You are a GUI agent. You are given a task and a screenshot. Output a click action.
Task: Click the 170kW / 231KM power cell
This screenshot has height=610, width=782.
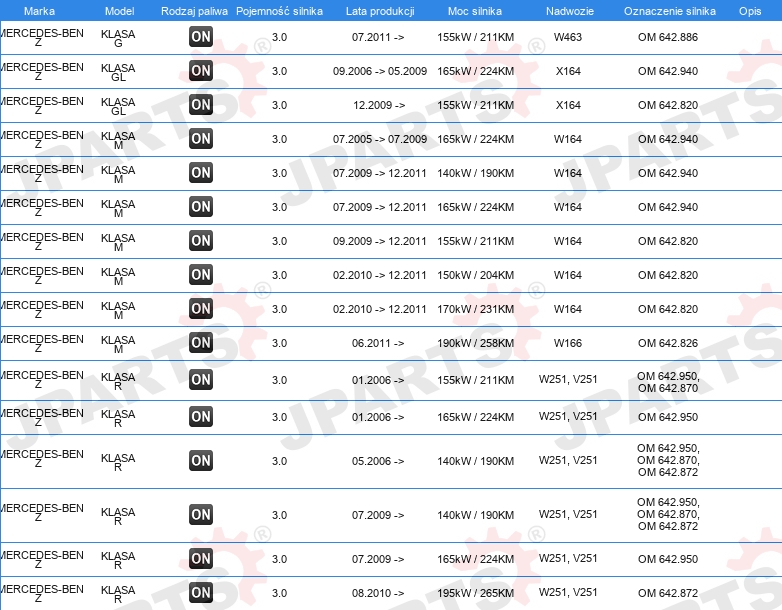pos(475,308)
